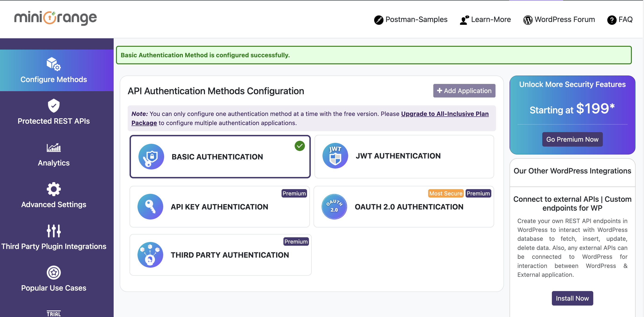Click the Install Now button
644x317 pixels.
(572, 298)
